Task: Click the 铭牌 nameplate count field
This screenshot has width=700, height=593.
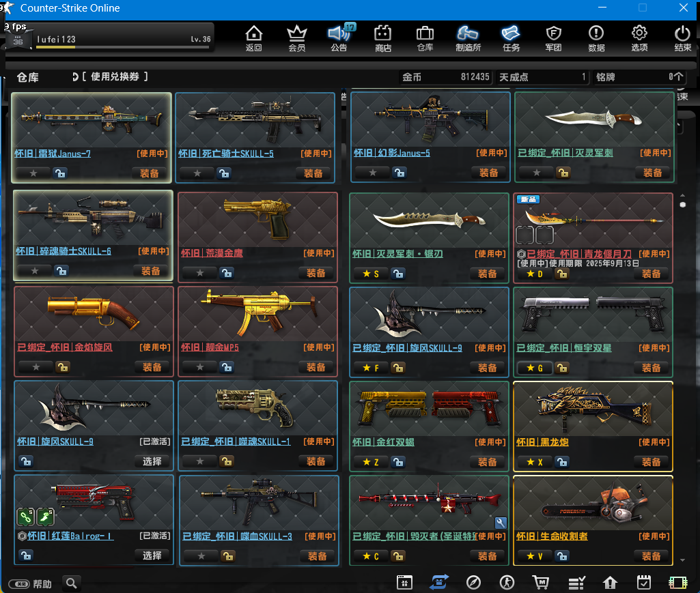Action: tap(640, 77)
